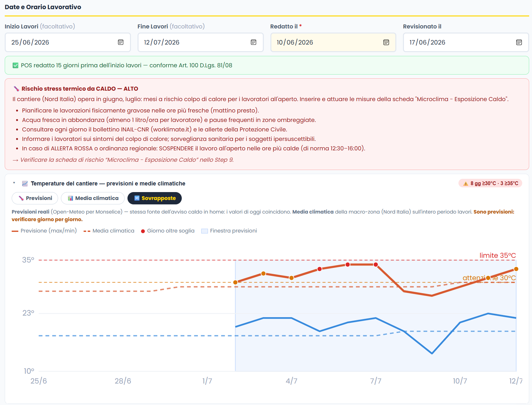The image size is (532, 405).
Task: Open calendar picker for Inizio Lavori
Action: tap(121, 42)
